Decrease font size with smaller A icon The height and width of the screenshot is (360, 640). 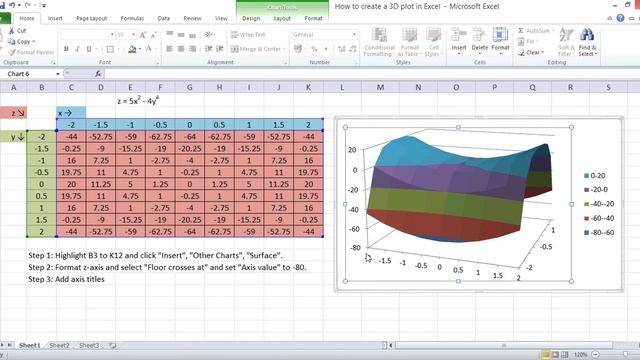(x=153, y=35)
